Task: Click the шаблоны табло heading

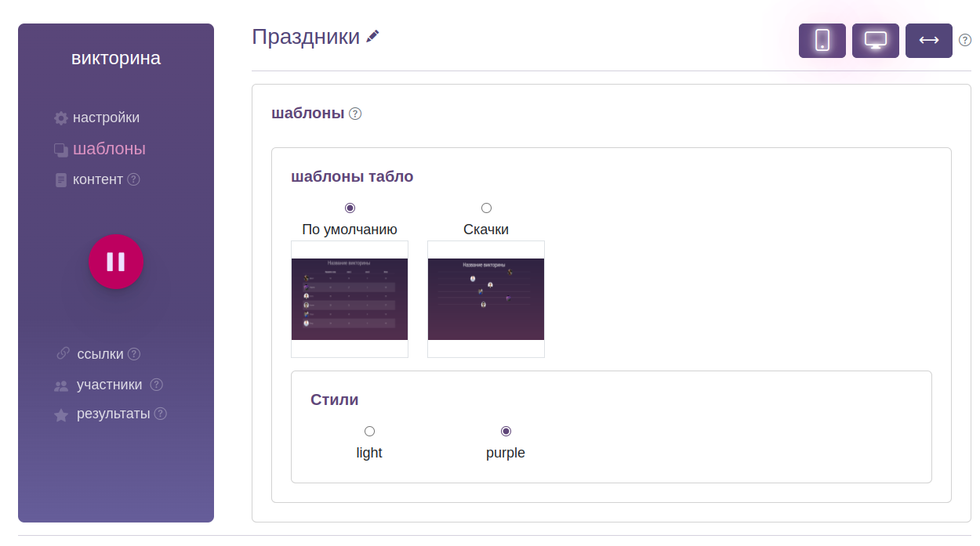Action: pos(352,176)
